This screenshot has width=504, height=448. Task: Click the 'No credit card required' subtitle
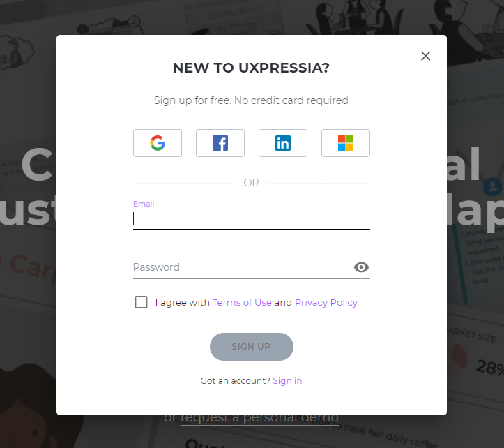coord(291,100)
